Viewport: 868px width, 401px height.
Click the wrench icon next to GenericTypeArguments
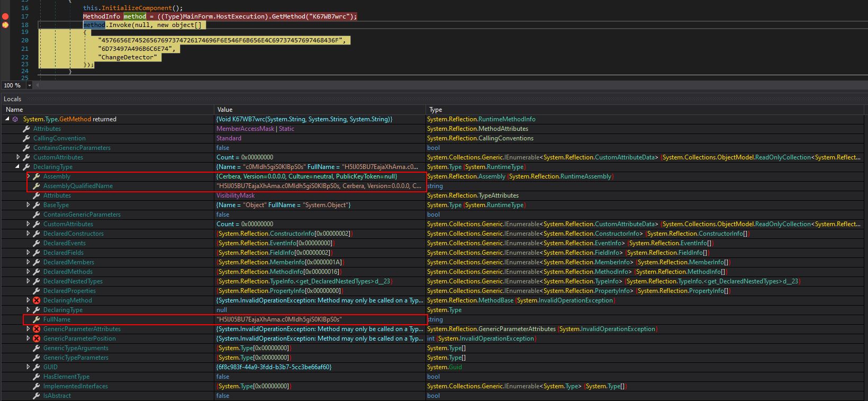(x=36, y=348)
